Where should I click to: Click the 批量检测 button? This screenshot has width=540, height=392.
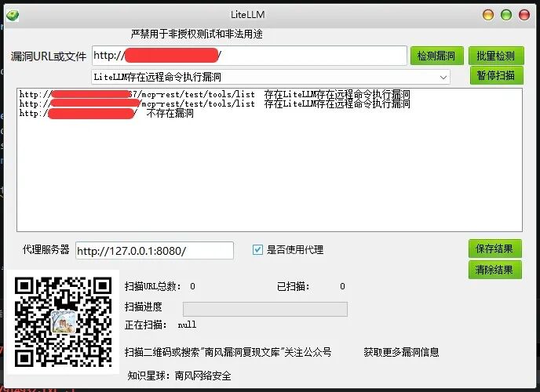(x=495, y=56)
